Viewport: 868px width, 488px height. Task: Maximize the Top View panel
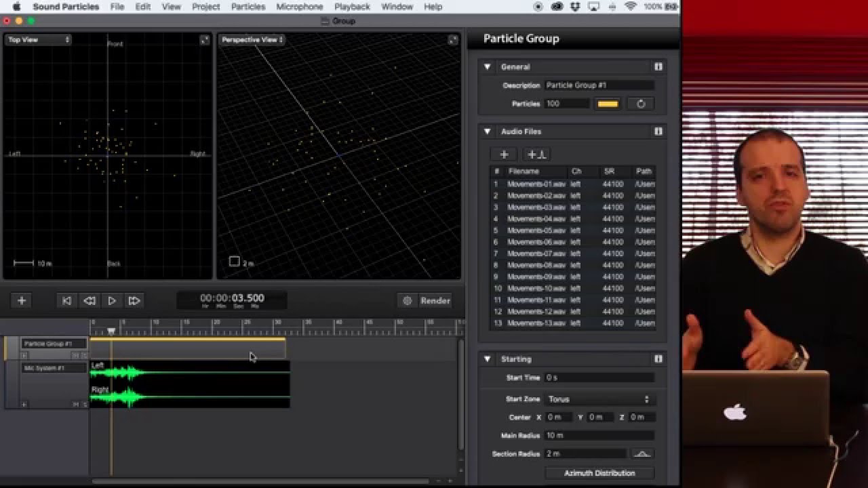tap(205, 40)
